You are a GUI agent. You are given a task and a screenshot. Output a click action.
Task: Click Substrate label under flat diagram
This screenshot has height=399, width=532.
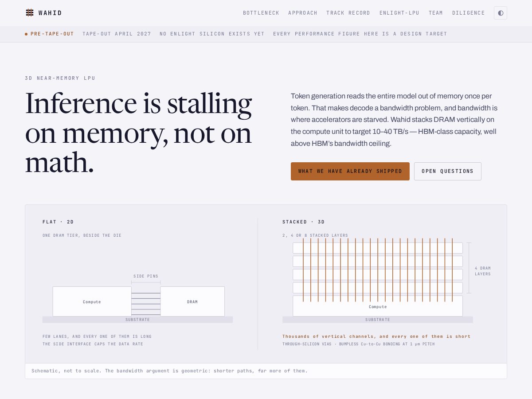(x=137, y=320)
